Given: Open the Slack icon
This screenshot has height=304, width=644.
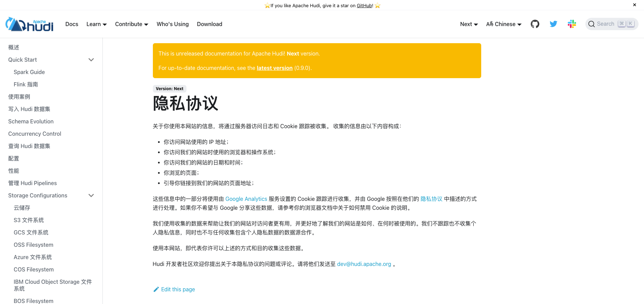Looking at the screenshot, I should click(x=572, y=24).
